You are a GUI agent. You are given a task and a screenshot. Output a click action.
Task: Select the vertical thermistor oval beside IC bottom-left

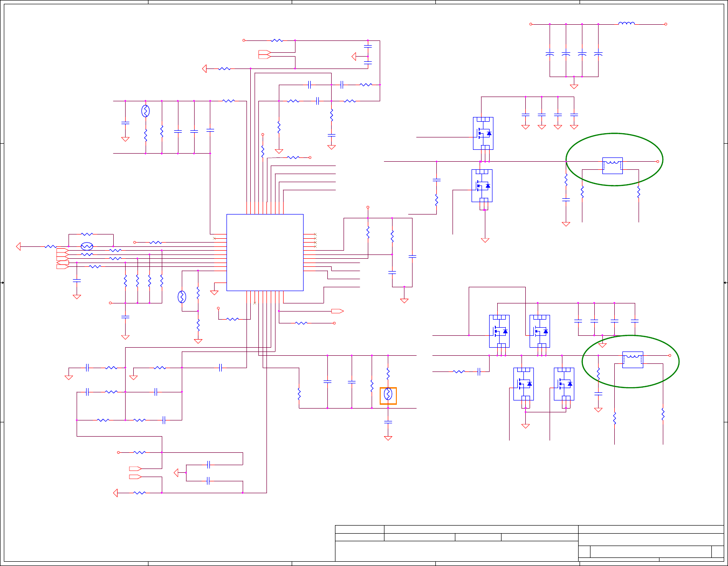tap(182, 297)
